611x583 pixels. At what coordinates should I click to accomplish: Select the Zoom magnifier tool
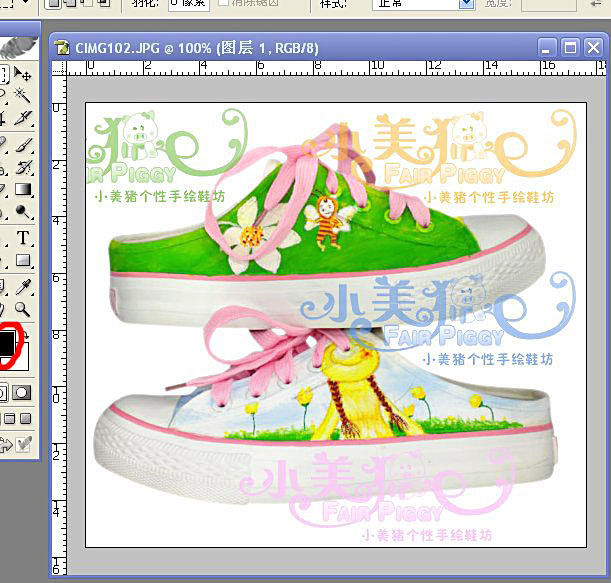23,309
